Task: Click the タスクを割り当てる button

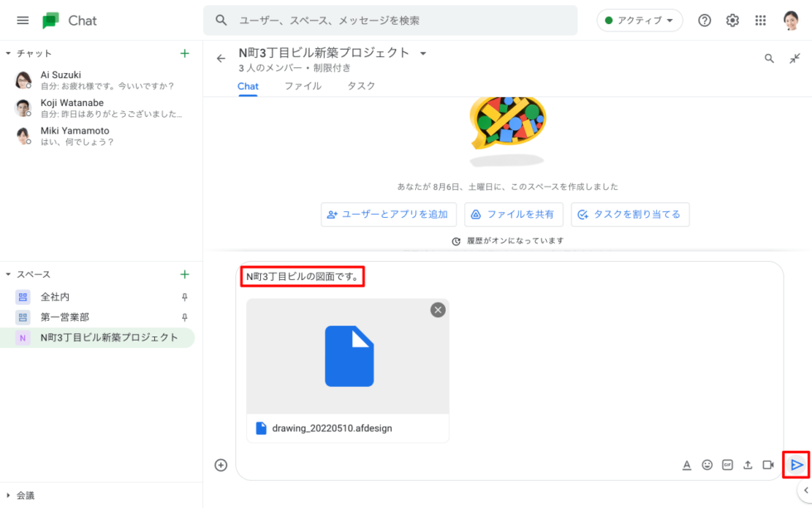Action: coord(630,214)
